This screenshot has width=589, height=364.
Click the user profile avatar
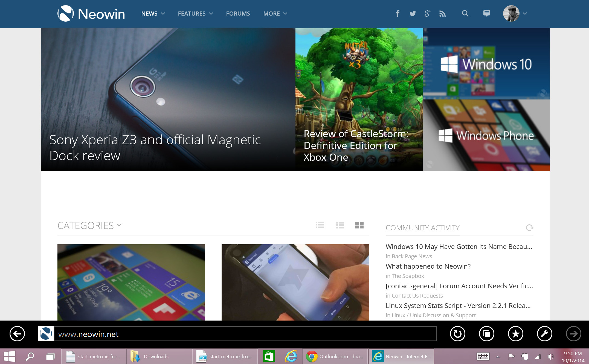(x=511, y=13)
